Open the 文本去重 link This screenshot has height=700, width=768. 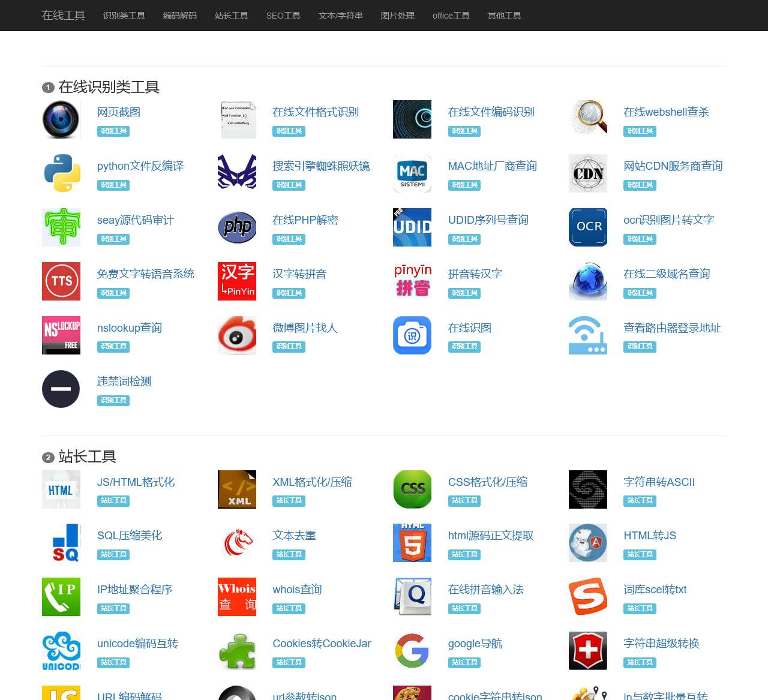coord(294,536)
